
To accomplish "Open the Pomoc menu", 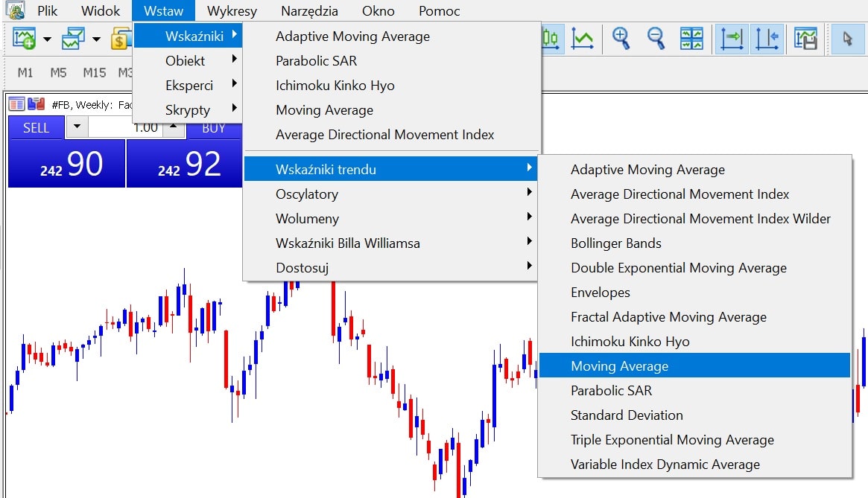I will [439, 11].
